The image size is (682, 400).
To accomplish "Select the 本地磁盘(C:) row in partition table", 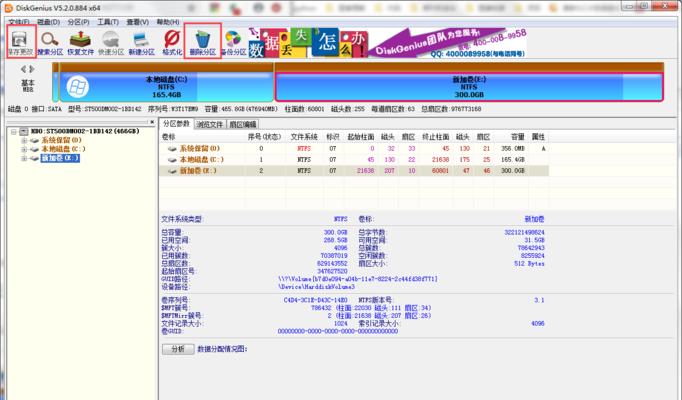I will (354, 160).
